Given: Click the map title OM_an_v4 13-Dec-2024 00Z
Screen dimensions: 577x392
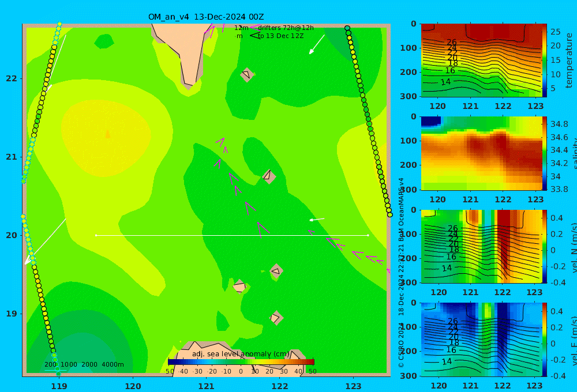Looking at the screenshot, I should click(x=206, y=17).
